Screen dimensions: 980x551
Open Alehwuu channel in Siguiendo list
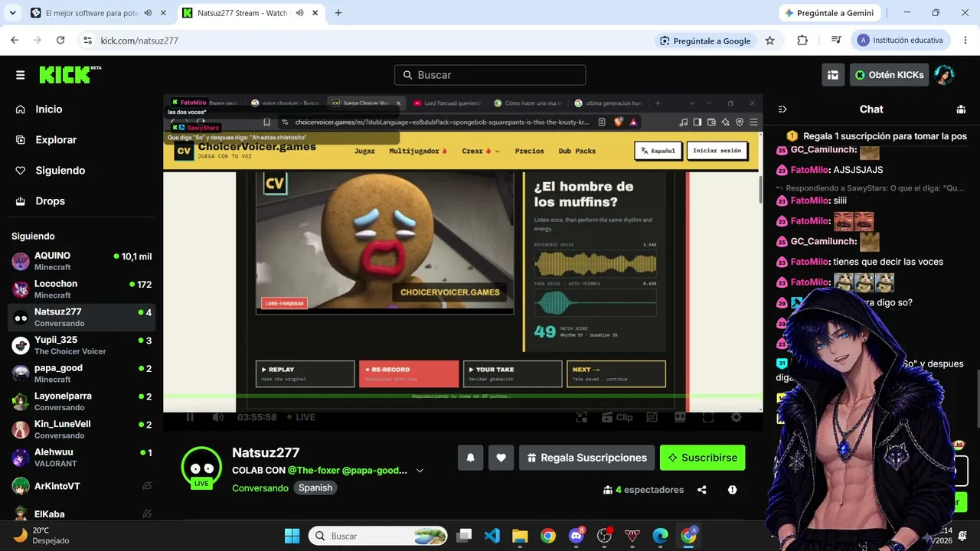tap(81, 458)
